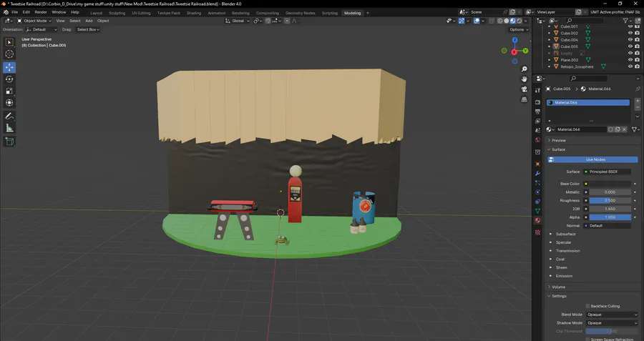The image size is (644, 341).
Task: Hide Cube.004 with its eye icon
Action: pos(630,40)
